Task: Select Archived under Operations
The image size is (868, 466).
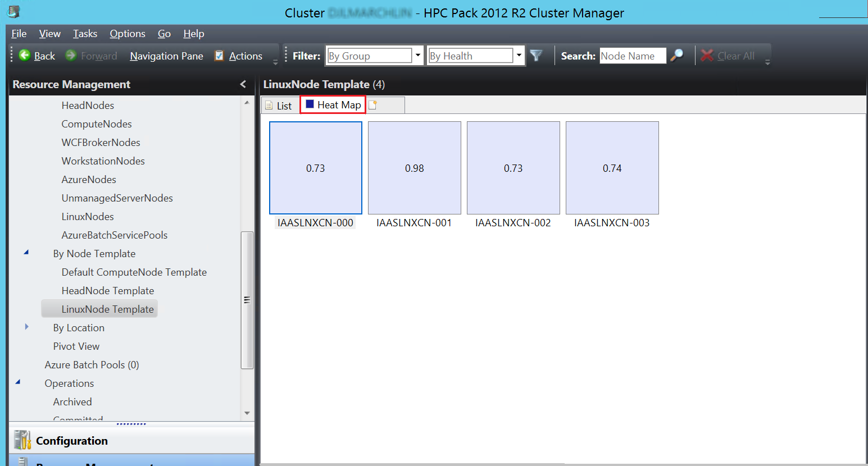Action: 72,402
